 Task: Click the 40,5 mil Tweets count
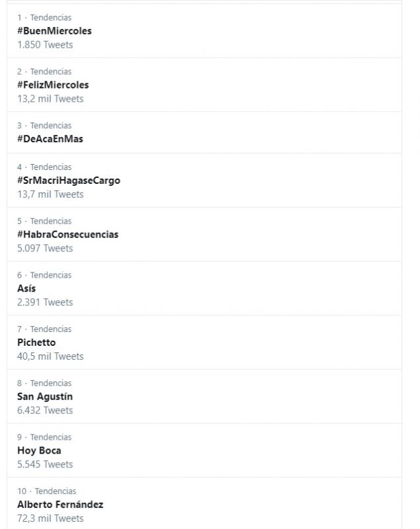[50, 356]
